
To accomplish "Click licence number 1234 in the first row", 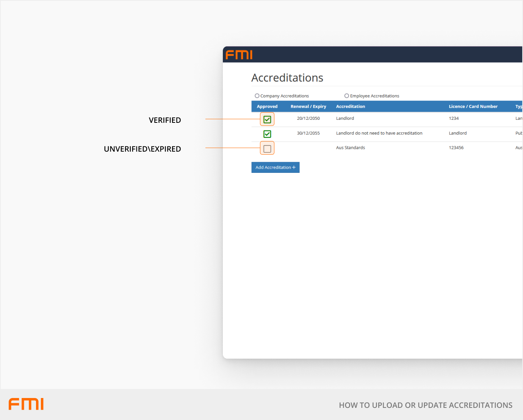I will (x=454, y=118).
